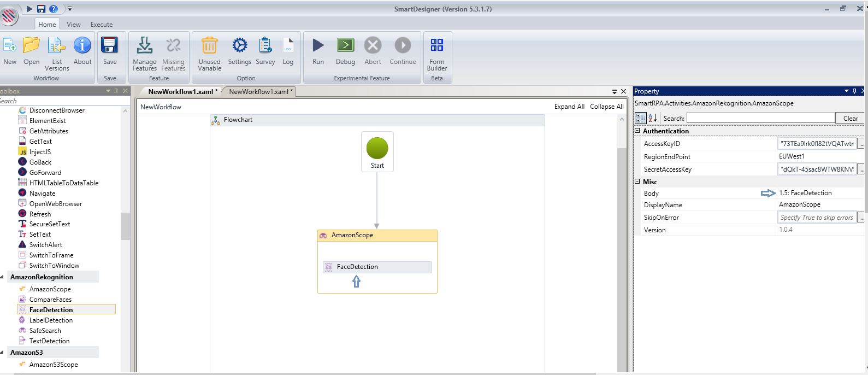The image size is (868, 375).
Task: Toggle categorized view in Property panel
Action: click(641, 118)
